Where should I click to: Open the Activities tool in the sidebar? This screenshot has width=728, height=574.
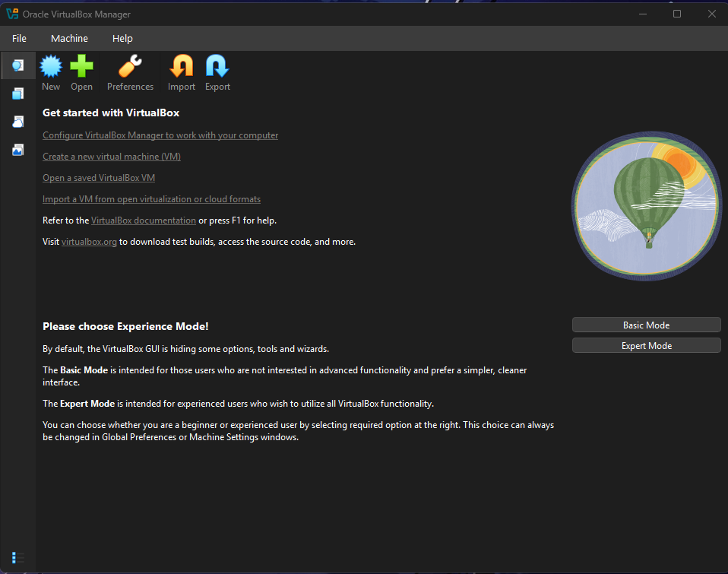pyautogui.click(x=17, y=149)
